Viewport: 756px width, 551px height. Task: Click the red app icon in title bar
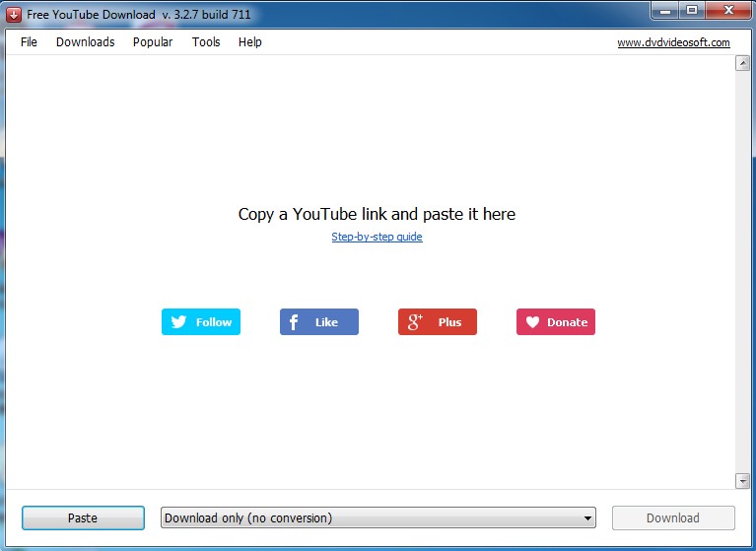tap(14, 15)
